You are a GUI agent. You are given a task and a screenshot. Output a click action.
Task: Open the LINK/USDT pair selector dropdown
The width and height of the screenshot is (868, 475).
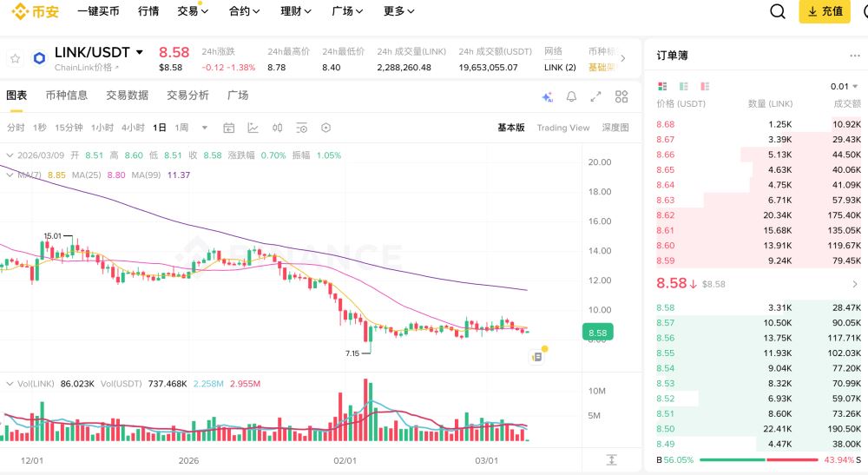tap(140, 52)
